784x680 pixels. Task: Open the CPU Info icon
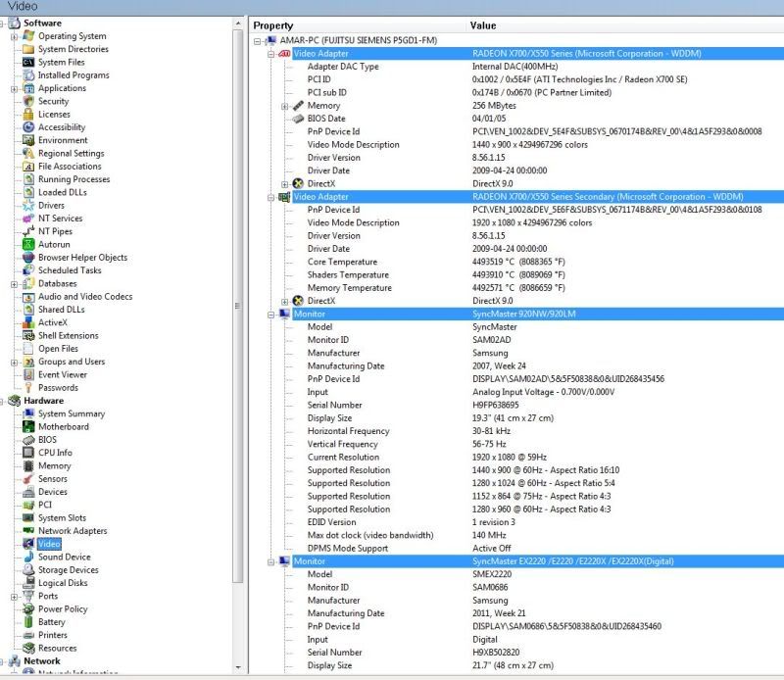click(x=28, y=453)
